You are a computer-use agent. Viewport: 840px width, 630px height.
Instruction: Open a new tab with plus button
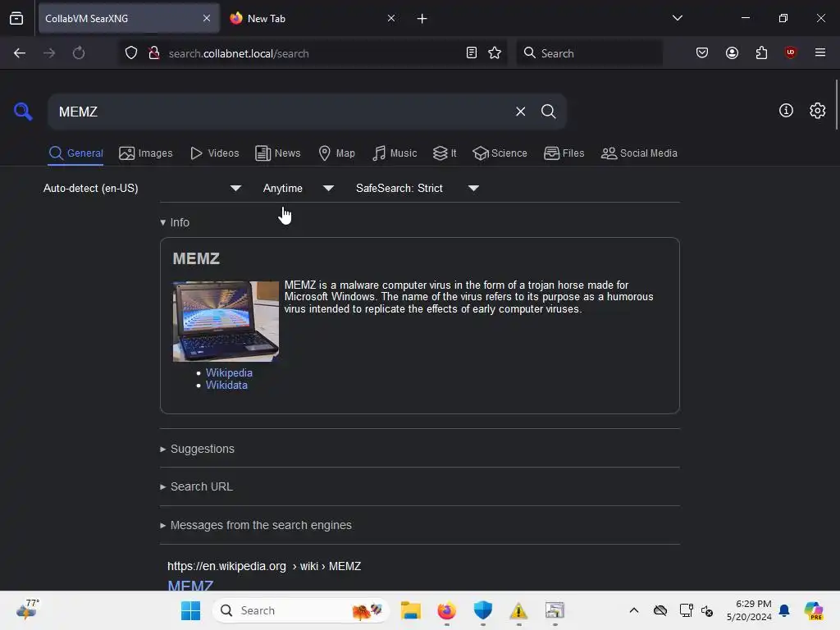click(422, 19)
